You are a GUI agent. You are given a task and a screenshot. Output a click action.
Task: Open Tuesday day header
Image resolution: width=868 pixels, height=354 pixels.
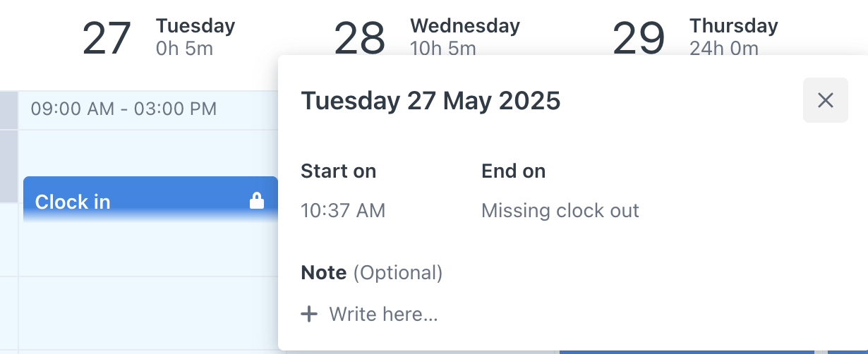(x=195, y=26)
